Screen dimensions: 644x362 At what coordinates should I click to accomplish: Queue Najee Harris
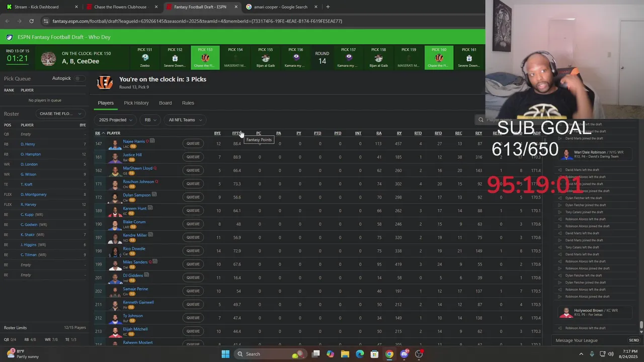193,143
